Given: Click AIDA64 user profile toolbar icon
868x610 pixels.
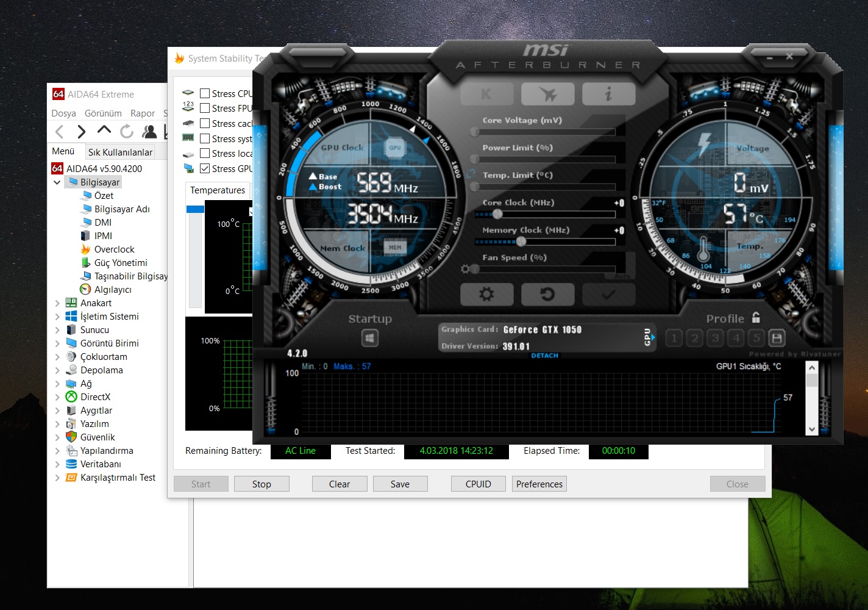Looking at the screenshot, I should click(x=149, y=131).
